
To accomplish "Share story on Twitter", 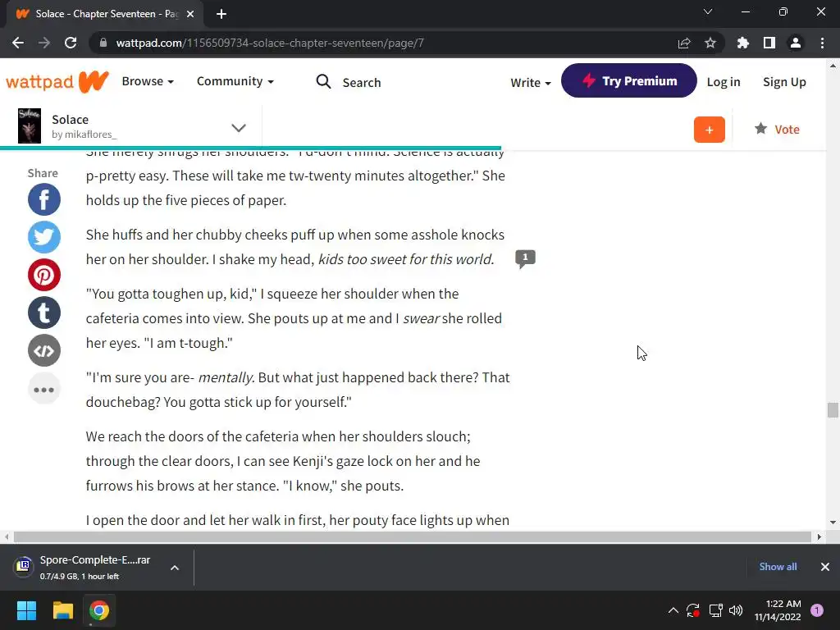I will coord(44,237).
